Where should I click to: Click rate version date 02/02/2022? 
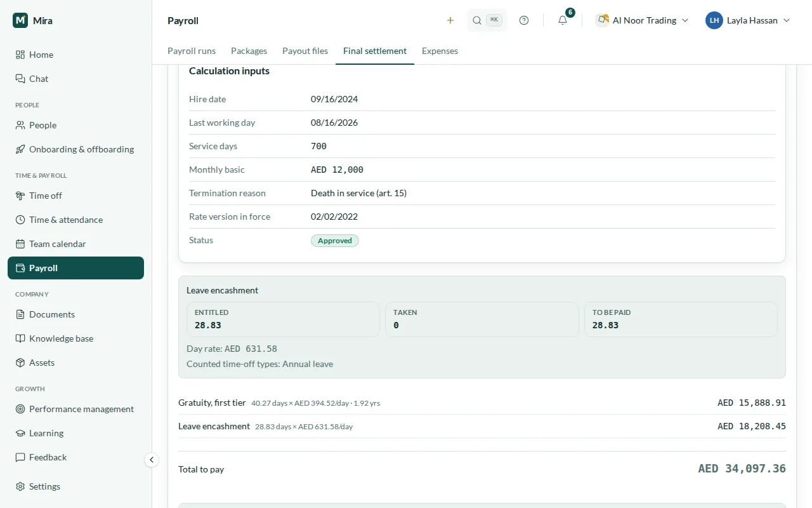[334, 217]
